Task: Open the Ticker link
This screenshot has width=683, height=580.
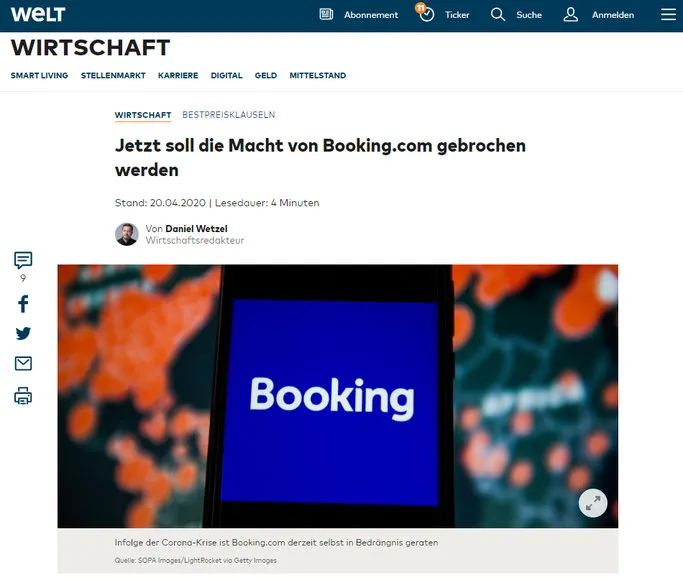Action: pos(457,15)
